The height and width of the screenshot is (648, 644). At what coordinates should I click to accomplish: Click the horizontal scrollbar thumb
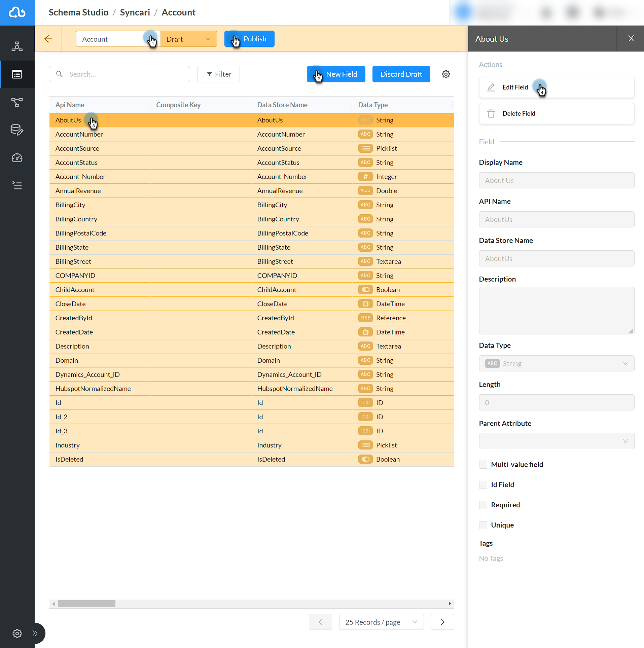click(x=86, y=604)
